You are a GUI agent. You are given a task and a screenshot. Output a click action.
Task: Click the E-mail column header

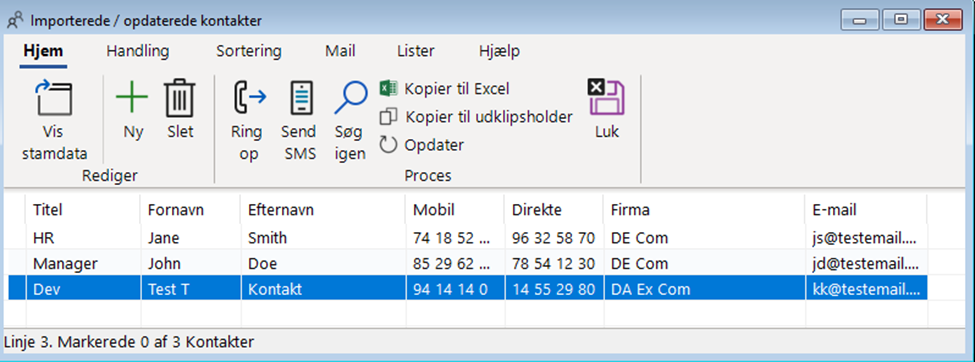point(866,210)
